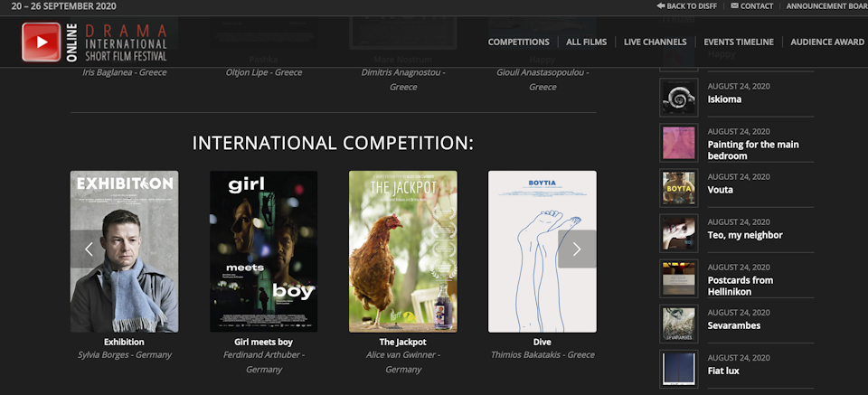The height and width of the screenshot is (395, 868).
Task: Click Ferdinand Arthuber - Germany credit
Action: point(263,362)
